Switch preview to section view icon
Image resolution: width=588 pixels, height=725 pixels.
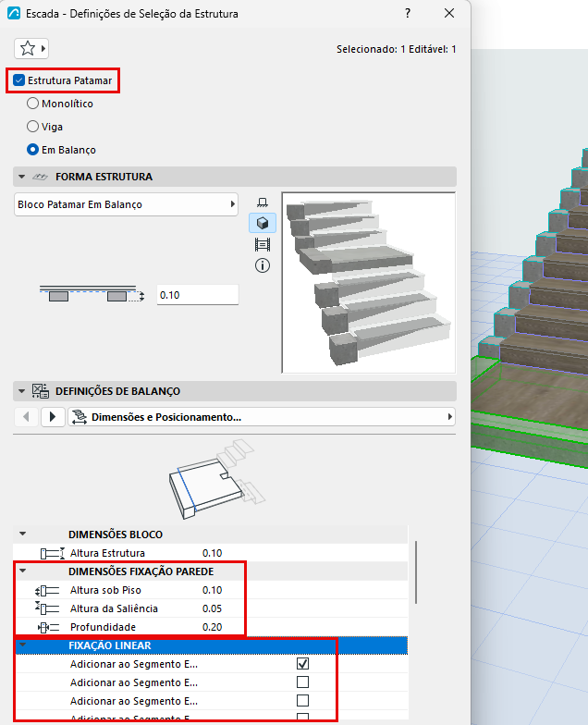click(x=263, y=244)
